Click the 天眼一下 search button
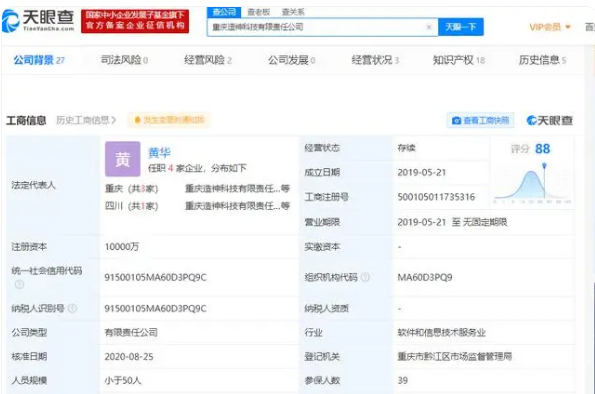The width and height of the screenshot is (595, 394). click(461, 27)
